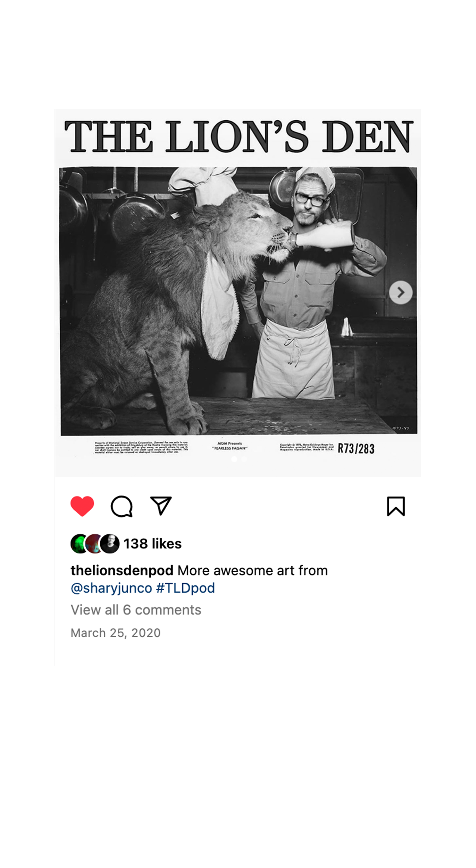Visit @sharyjunco mention
Screen dimensions: 476x868
pyautogui.click(x=111, y=588)
